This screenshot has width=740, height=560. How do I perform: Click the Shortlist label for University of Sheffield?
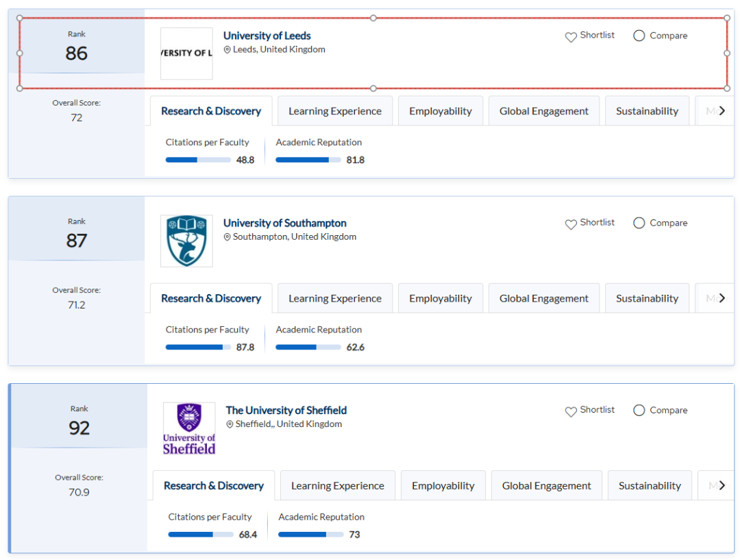(597, 410)
